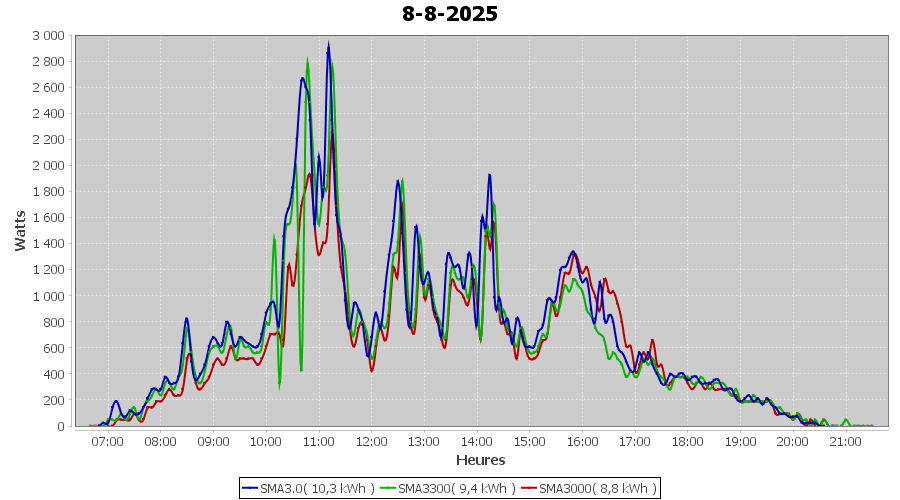Click the 2 000 y-axis value
900x500 pixels.
(49, 166)
